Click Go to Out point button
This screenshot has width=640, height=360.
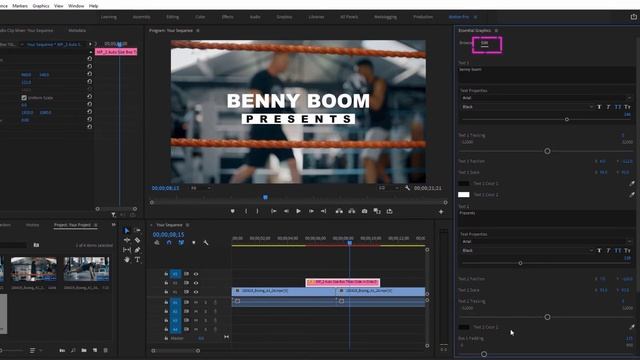323,211
